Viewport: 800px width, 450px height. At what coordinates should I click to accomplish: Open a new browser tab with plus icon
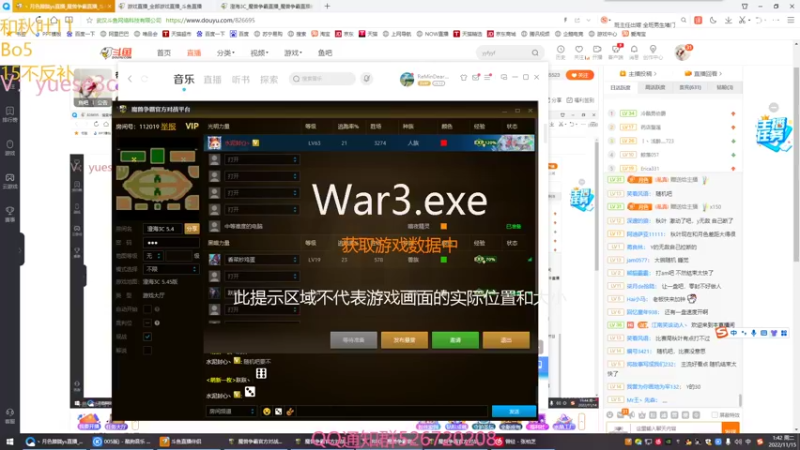[328, 6]
